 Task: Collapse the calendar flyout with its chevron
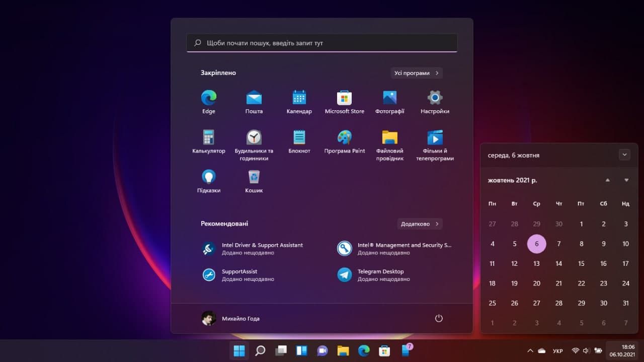tap(624, 155)
